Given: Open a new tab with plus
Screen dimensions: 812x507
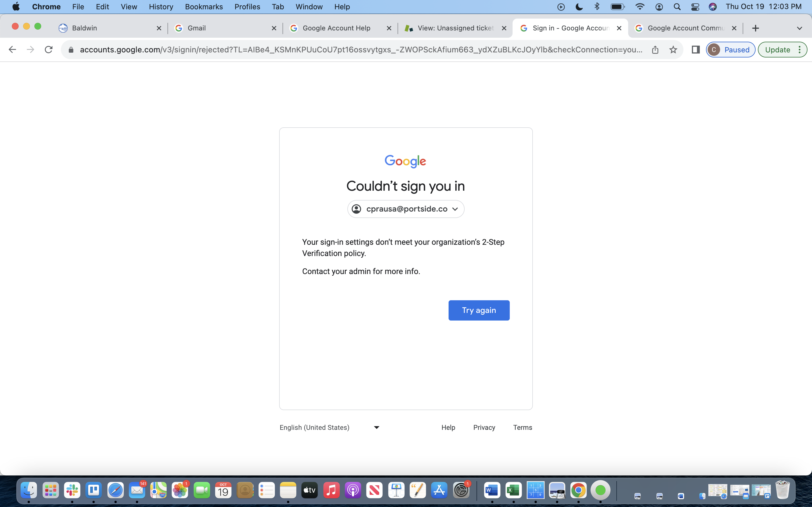Looking at the screenshot, I should click(x=755, y=28).
